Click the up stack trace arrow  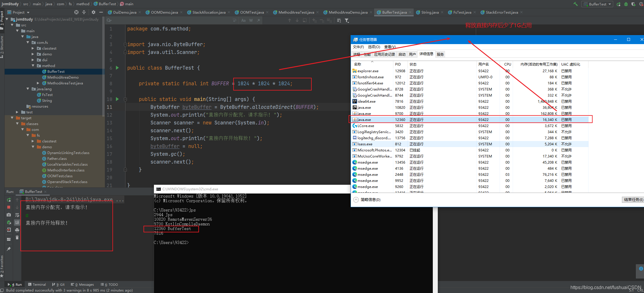click(17, 200)
